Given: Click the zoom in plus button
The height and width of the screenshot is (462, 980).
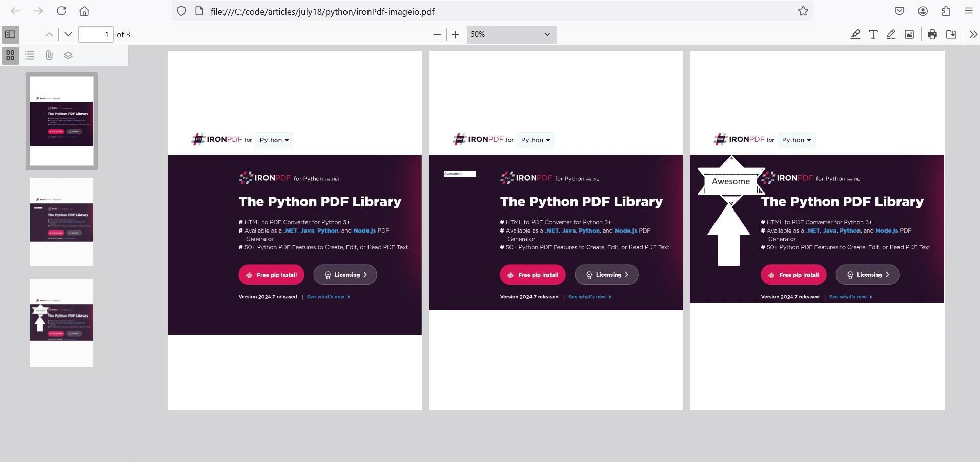Looking at the screenshot, I should click(455, 34).
